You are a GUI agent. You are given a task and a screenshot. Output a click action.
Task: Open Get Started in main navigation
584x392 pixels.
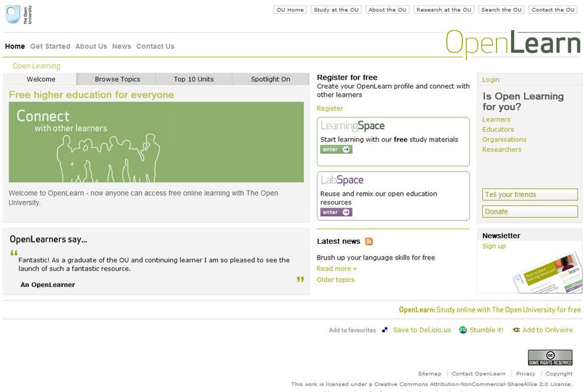click(50, 46)
